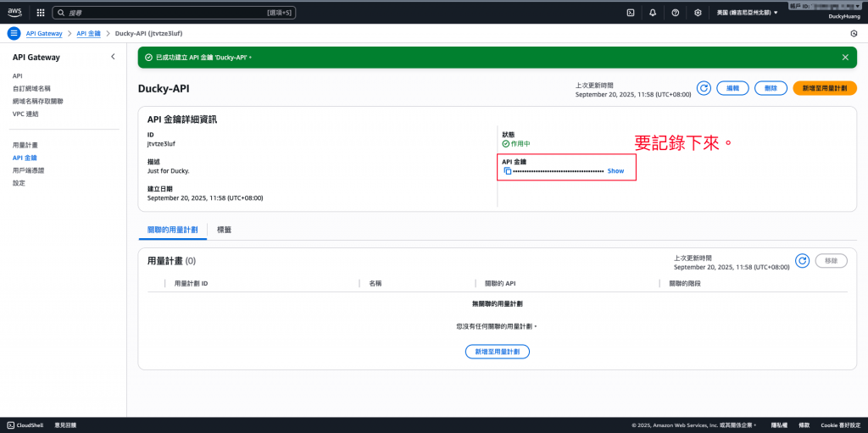Click the disabled 移除 button
Viewport: 868px width, 433px height.
point(831,261)
